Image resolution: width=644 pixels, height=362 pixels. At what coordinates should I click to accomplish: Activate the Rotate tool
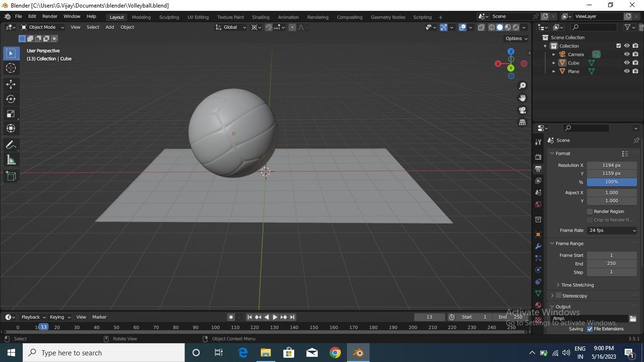[x=11, y=99]
